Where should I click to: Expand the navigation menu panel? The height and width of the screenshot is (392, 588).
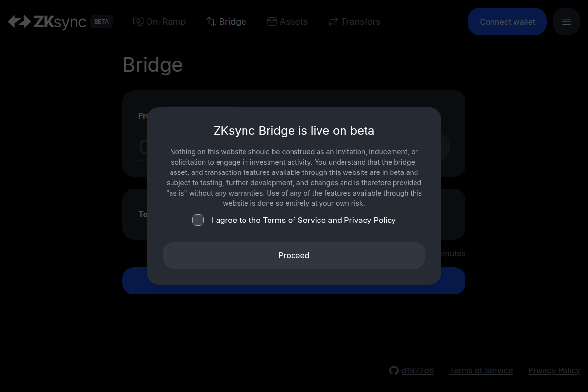[x=566, y=22]
